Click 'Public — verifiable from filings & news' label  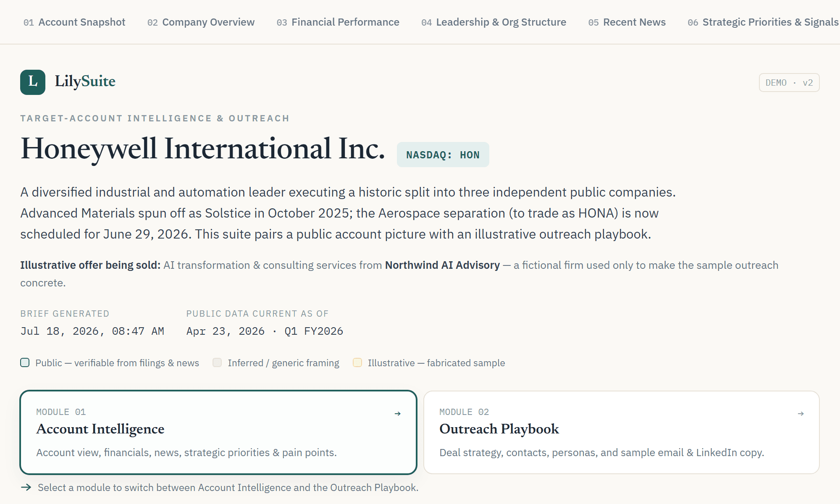pyautogui.click(x=117, y=363)
